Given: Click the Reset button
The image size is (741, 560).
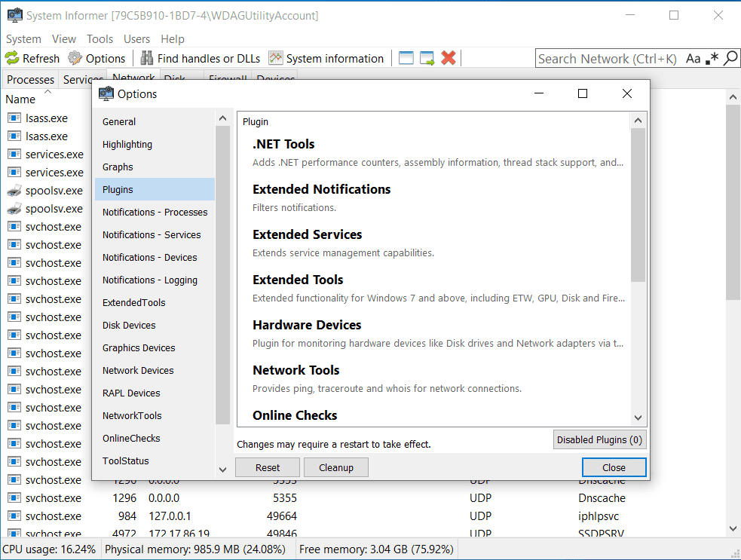Looking at the screenshot, I should [268, 467].
